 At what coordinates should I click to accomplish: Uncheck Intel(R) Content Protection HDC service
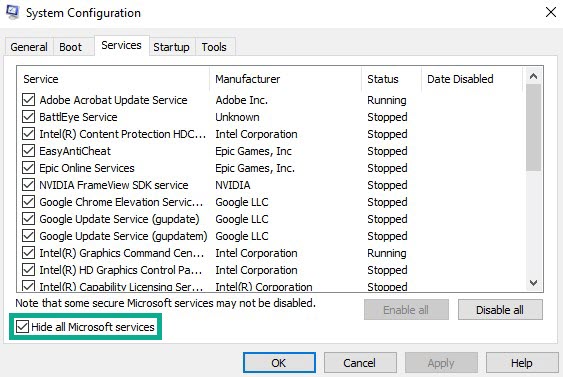(x=28, y=134)
